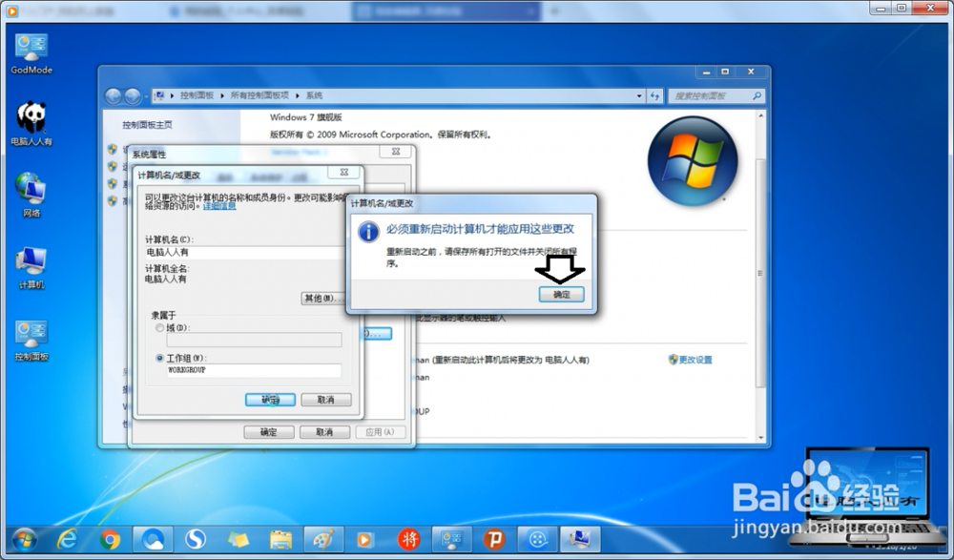The height and width of the screenshot is (560, 954).
Task: Open the orange media player taskbar icon
Action: [x=365, y=539]
